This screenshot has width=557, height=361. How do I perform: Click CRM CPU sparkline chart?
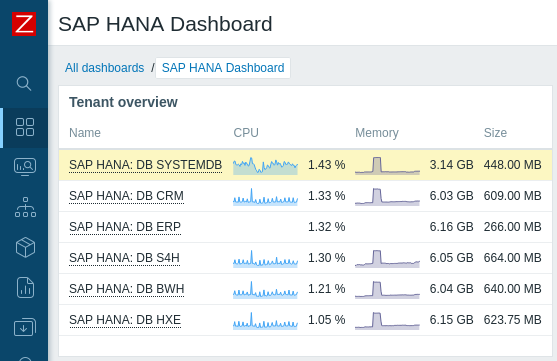[x=265, y=196]
